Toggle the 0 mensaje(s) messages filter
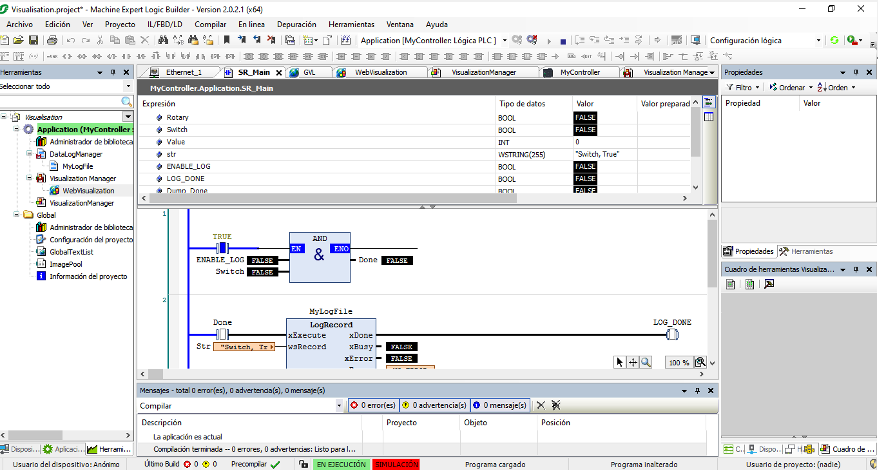 [501, 405]
